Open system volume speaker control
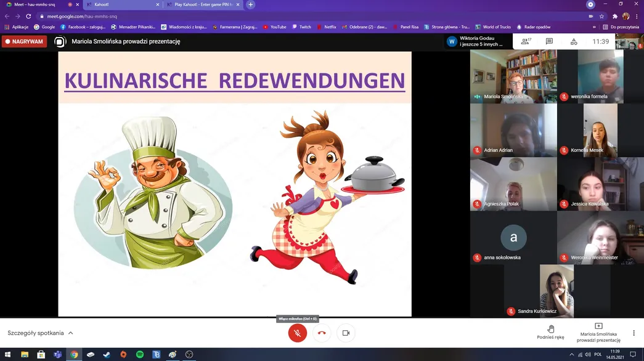 coord(588,354)
